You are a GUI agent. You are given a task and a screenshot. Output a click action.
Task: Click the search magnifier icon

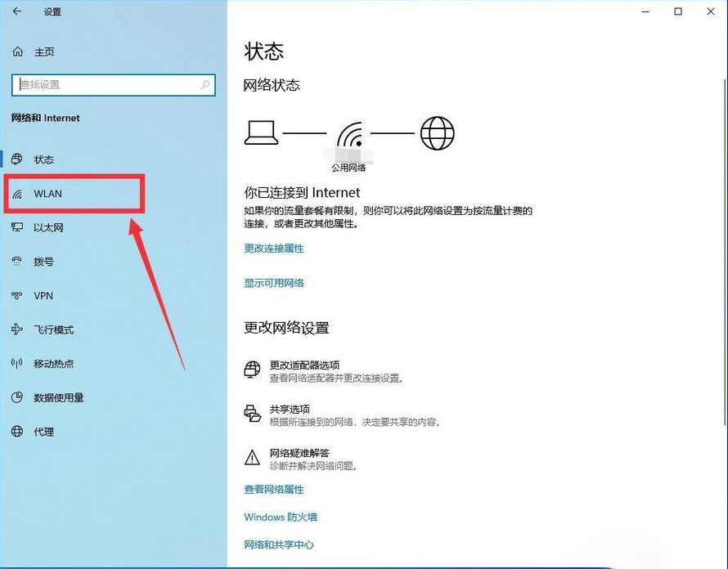point(205,84)
